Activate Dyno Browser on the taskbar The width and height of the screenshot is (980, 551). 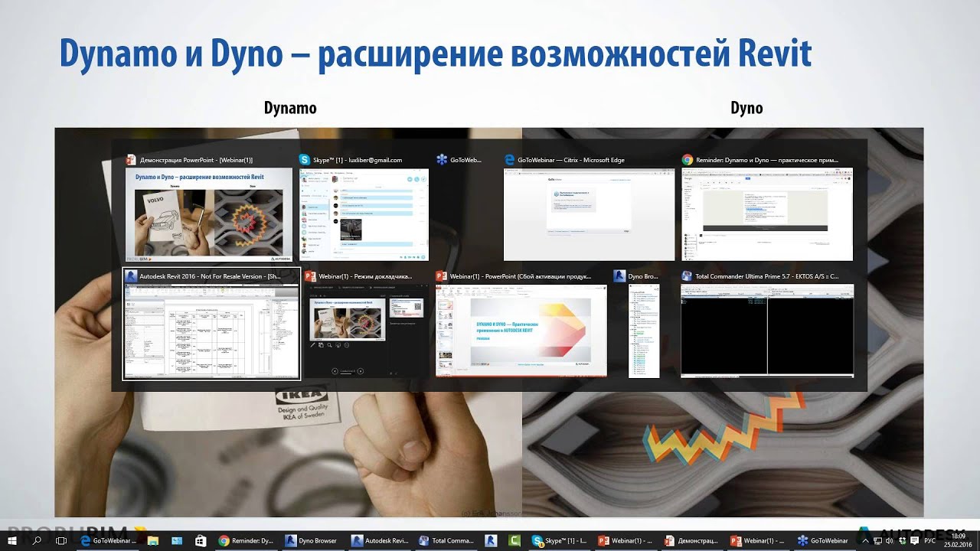(x=312, y=540)
